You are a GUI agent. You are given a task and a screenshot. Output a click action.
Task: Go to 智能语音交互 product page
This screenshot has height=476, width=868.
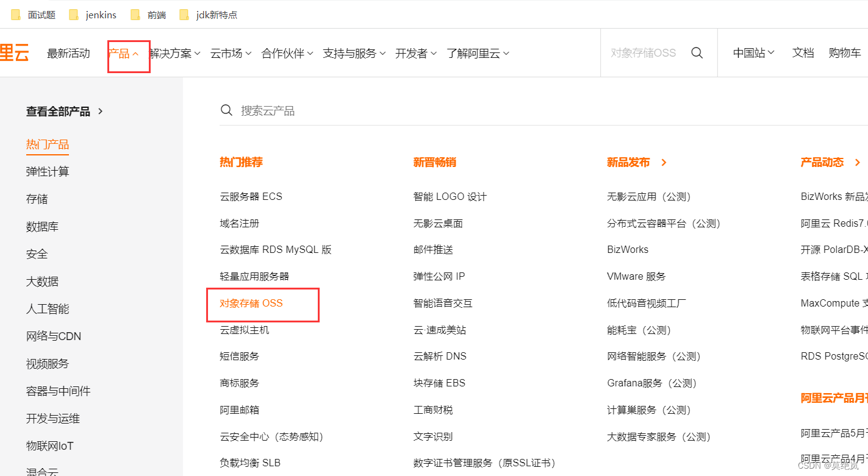[x=443, y=303]
